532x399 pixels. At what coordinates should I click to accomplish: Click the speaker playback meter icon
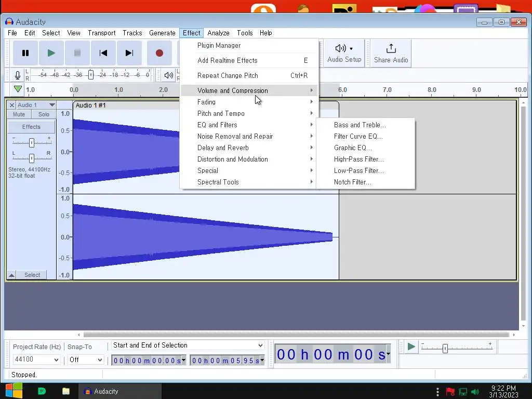pos(169,75)
